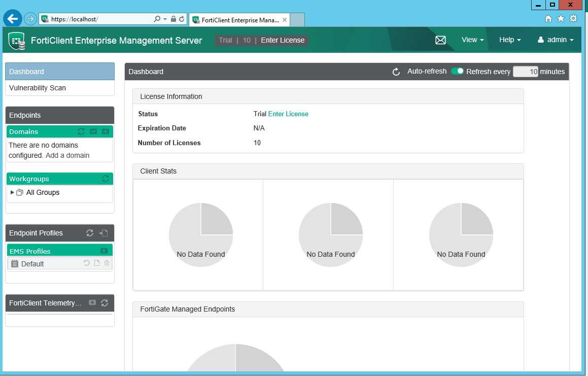Click the middle Client Stats pie chart

(x=331, y=235)
